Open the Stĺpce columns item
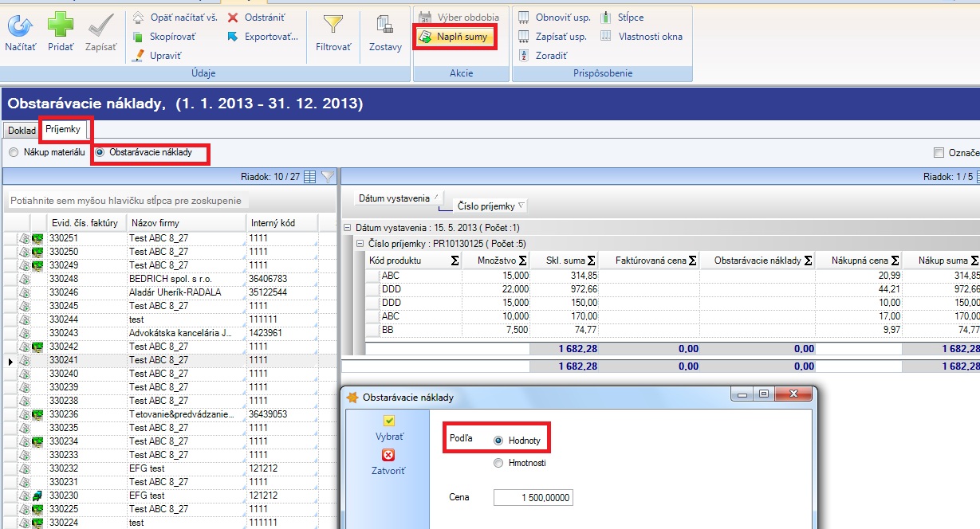Viewport: 980px width, 529px height. (623, 17)
